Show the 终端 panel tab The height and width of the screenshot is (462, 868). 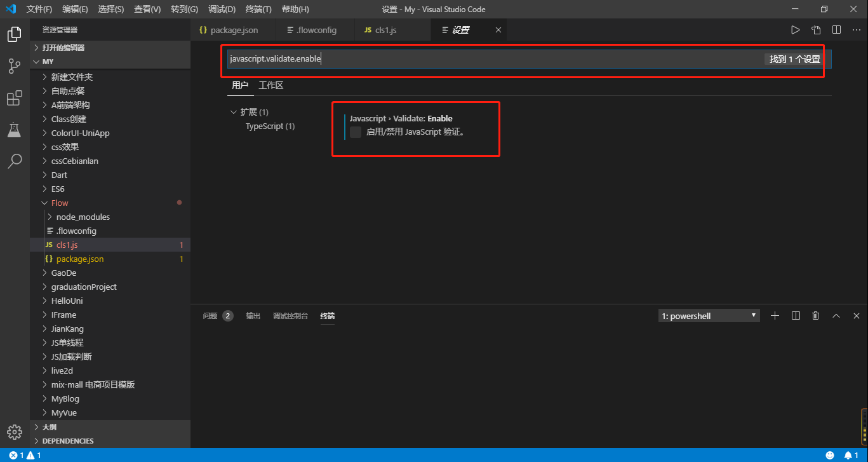tap(328, 316)
